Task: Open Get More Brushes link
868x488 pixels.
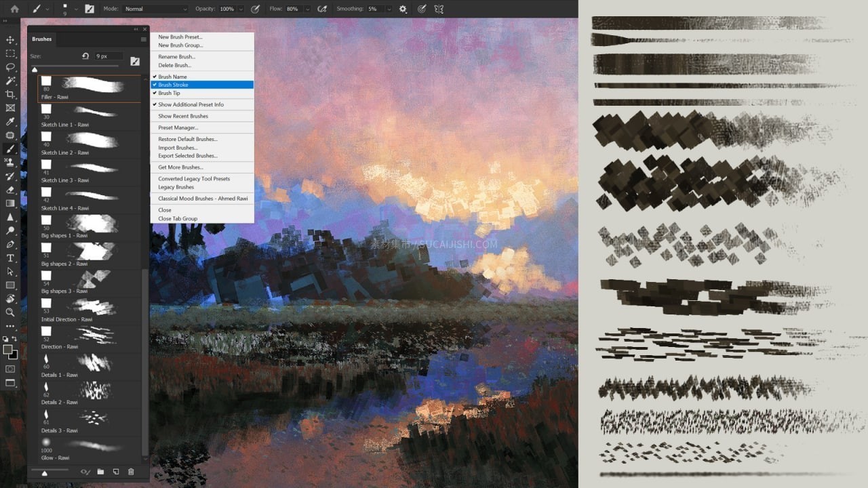Action: coord(180,167)
